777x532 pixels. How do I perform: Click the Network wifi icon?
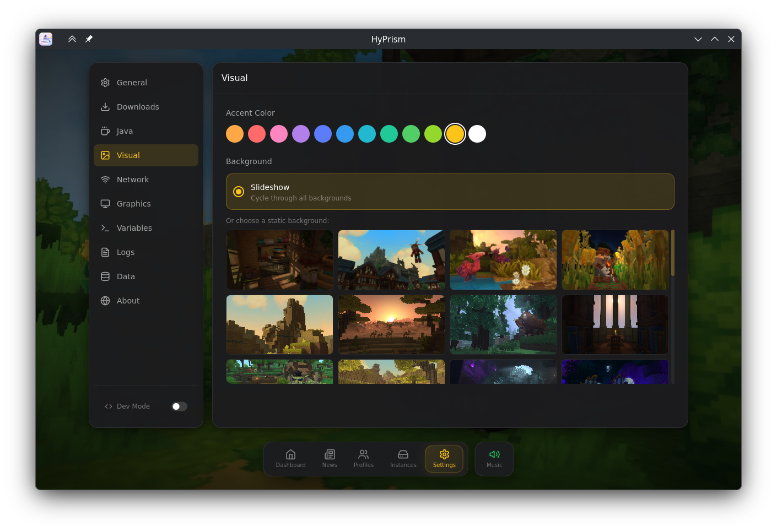[x=105, y=180]
